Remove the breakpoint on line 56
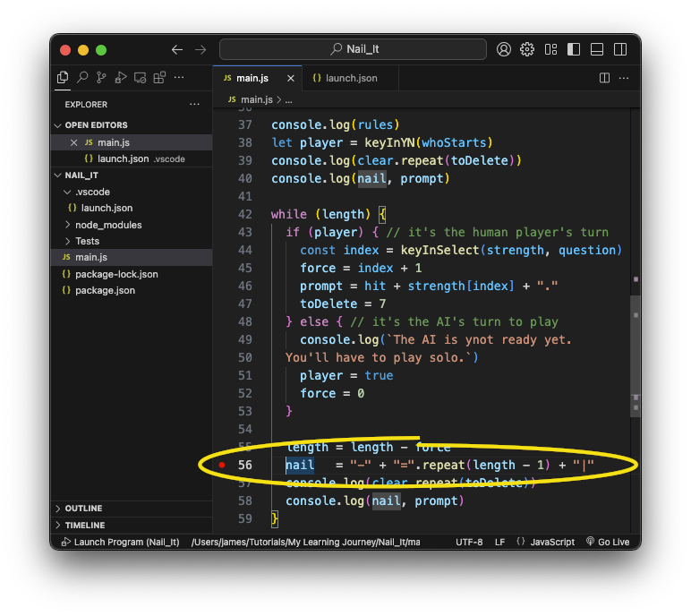 (222, 465)
